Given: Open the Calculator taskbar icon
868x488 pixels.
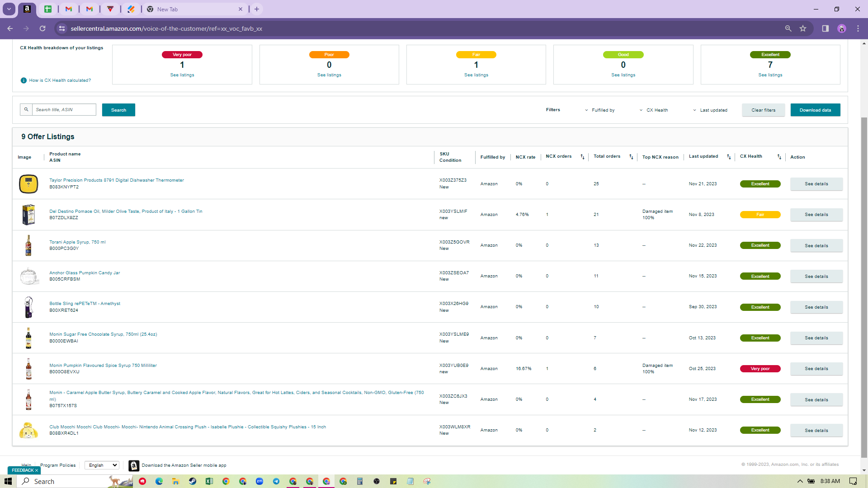Looking at the screenshot, I should [x=360, y=481].
